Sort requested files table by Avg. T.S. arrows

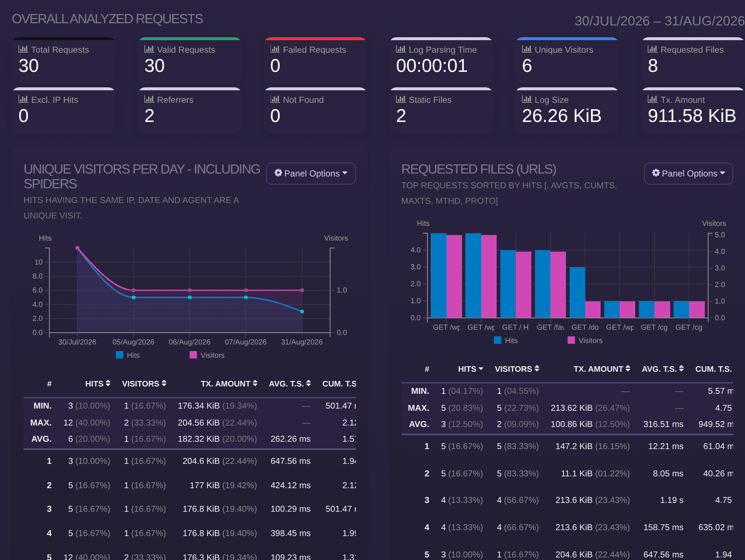[x=681, y=368]
